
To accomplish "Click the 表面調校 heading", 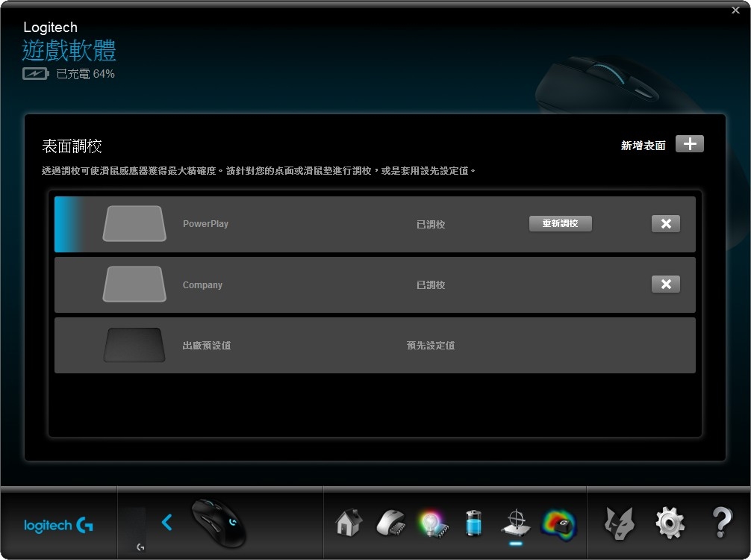I will [x=72, y=146].
